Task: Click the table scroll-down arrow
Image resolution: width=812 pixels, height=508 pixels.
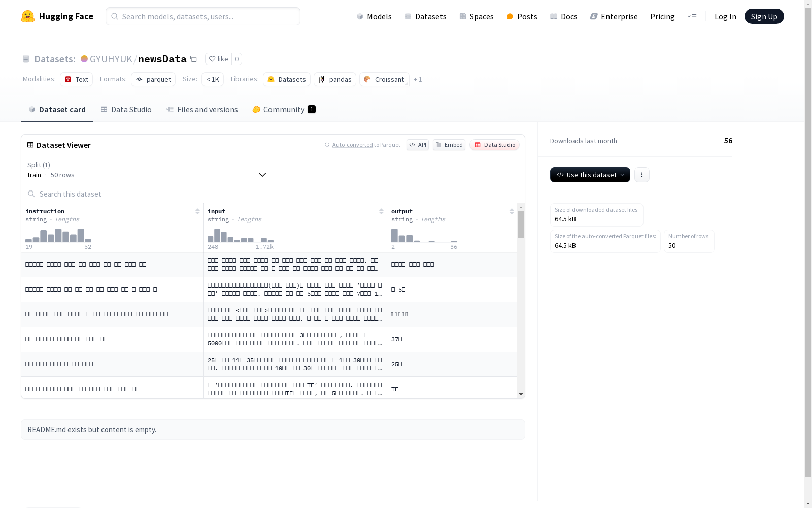Action: click(x=521, y=394)
